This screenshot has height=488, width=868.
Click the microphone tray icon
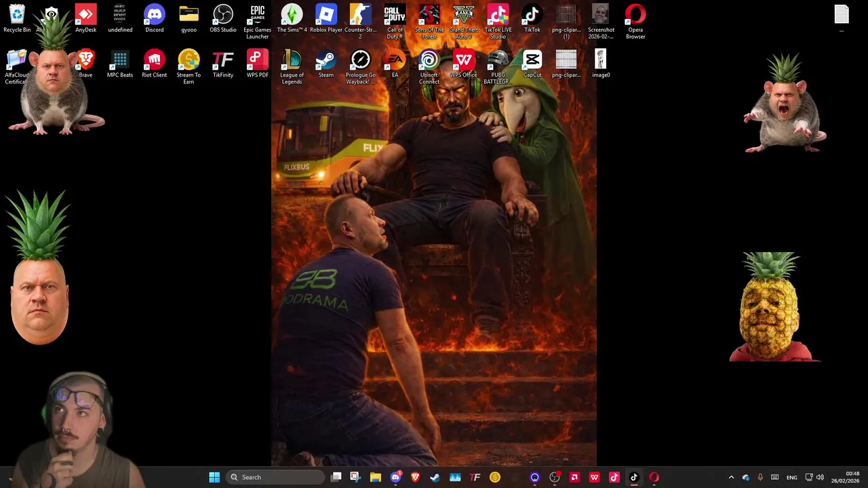click(x=760, y=477)
